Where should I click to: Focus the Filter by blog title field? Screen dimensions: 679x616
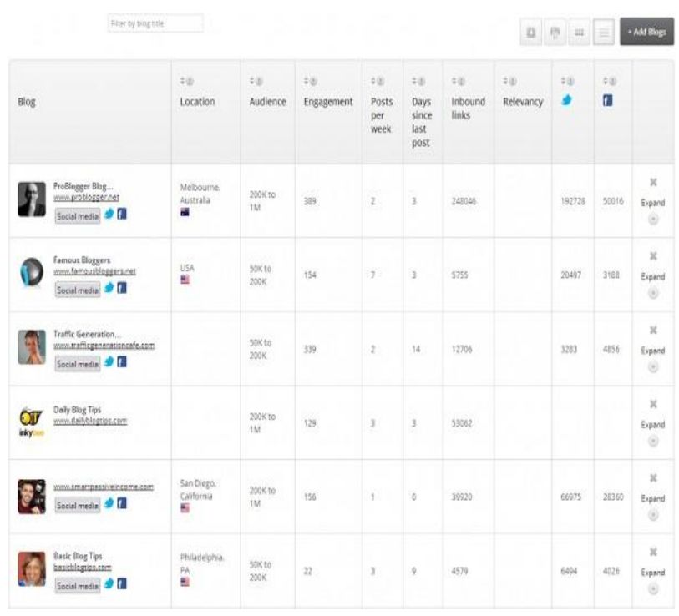click(155, 24)
